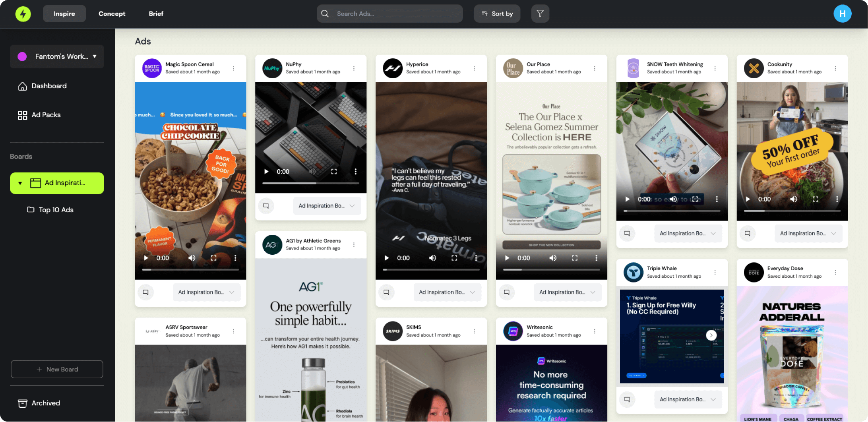Image resolution: width=868 pixels, height=422 pixels.
Task: Open options menu on Everyday Dose card
Action: 835,273
